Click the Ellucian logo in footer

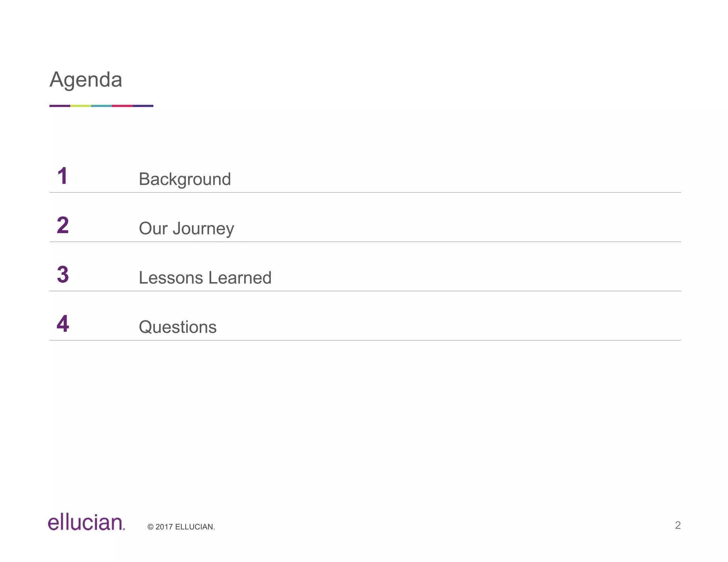(x=86, y=522)
